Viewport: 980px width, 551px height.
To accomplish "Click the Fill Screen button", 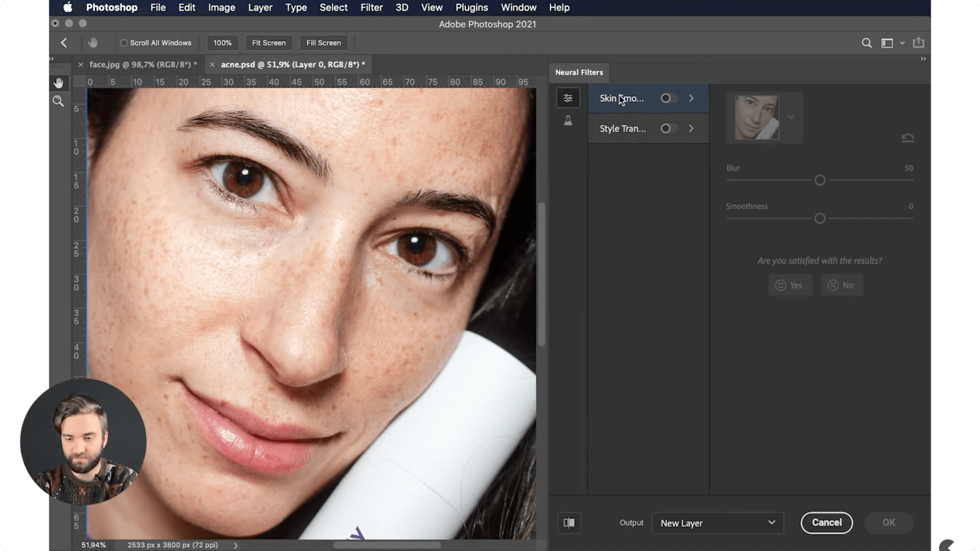I will [x=323, y=43].
